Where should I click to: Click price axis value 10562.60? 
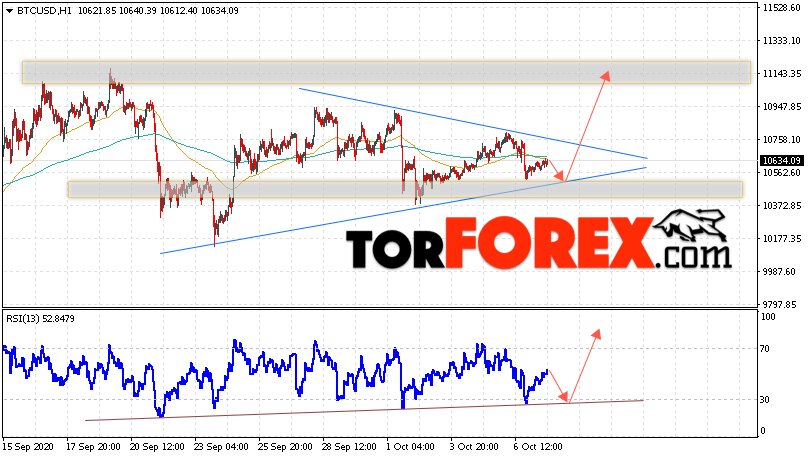[781, 173]
